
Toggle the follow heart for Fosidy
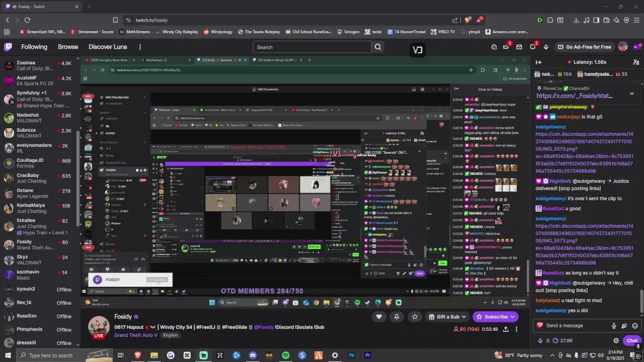379,316
